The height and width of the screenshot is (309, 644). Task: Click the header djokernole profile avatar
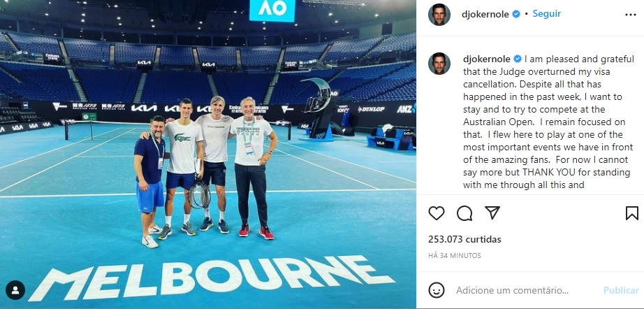(x=439, y=15)
